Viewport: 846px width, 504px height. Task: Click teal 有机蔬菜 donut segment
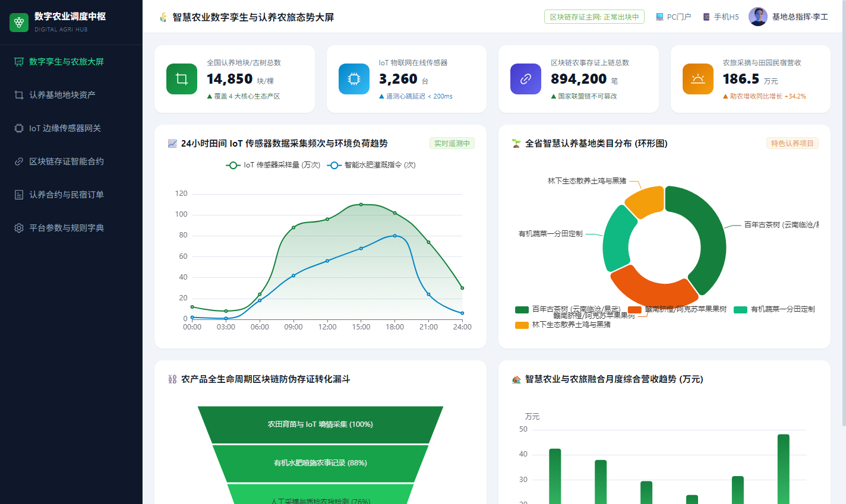click(x=618, y=239)
